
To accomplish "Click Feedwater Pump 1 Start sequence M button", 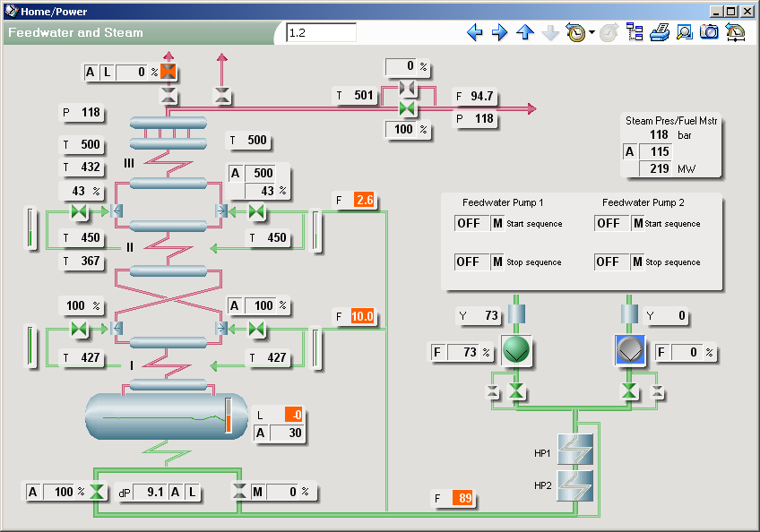I will (497, 223).
